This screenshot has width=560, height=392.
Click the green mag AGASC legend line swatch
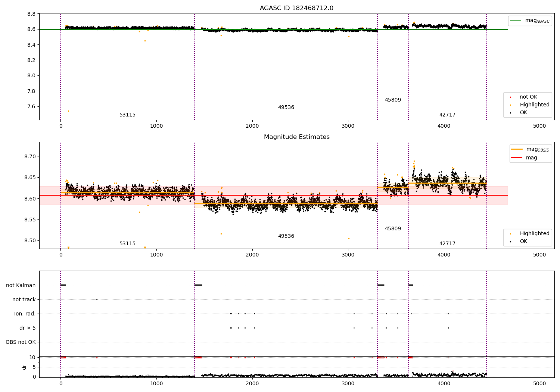[516, 21]
